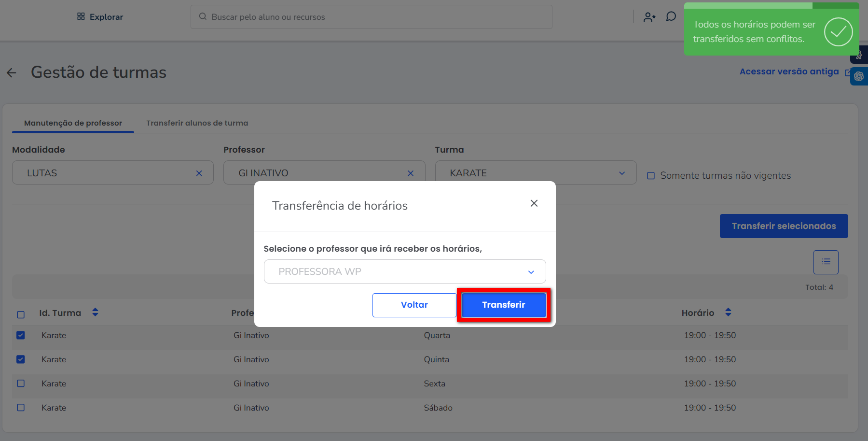Close the Transferência de horários dialog
Screen dimensions: 868x441
534,203
